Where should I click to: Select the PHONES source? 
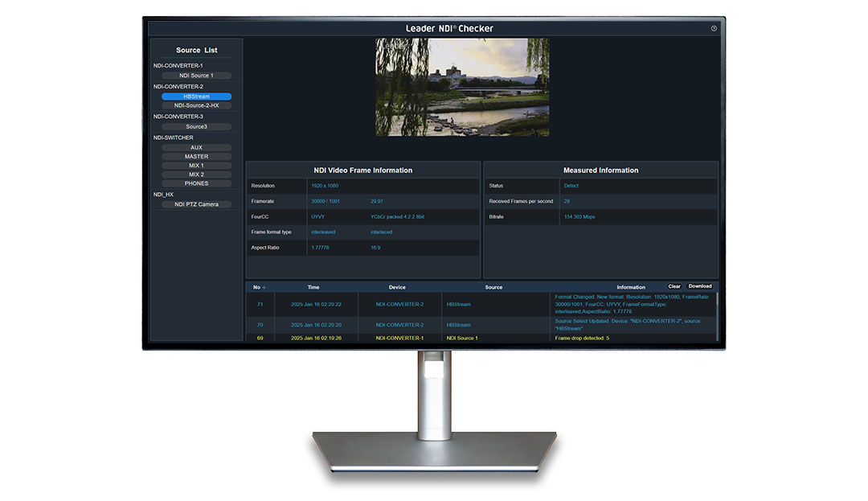click(x=196, y=183)
